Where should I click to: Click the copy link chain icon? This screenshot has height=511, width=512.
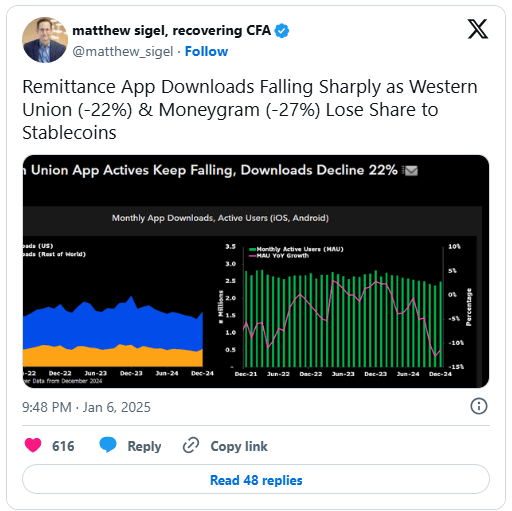tap(191, 445)
